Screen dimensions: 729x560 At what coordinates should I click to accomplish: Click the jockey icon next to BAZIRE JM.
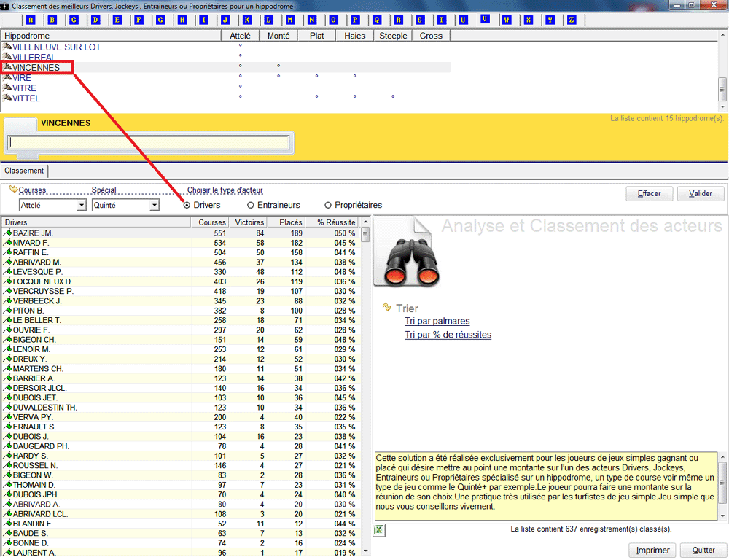(8, 233)
